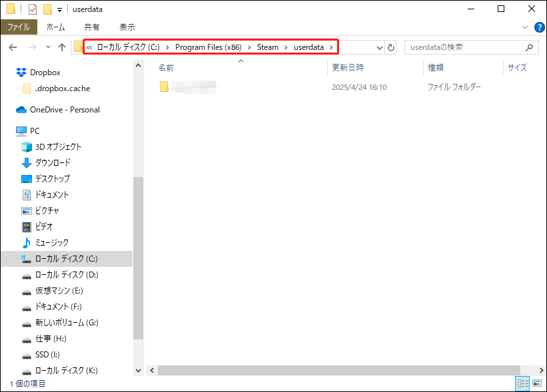Click the navigation pane vertical scrollbar thumb
Image resolution: width=547 pixels, height=392 pixels.
pos(138,258)
